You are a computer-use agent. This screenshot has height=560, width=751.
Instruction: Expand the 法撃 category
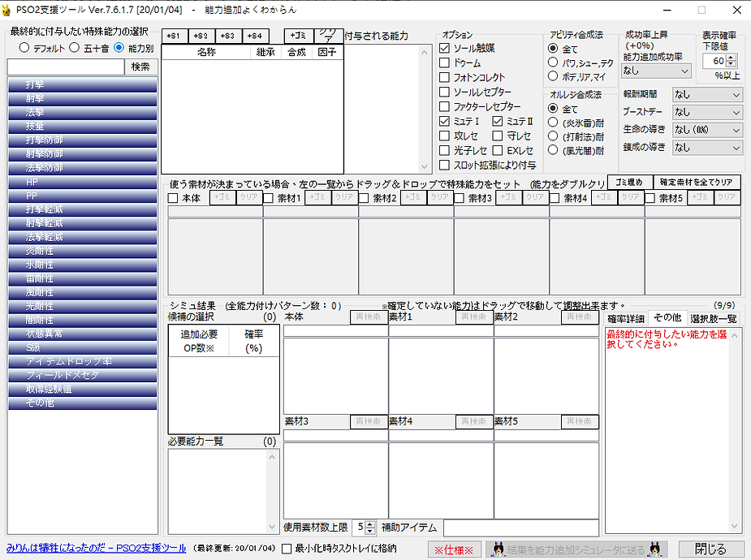point(82,113)
